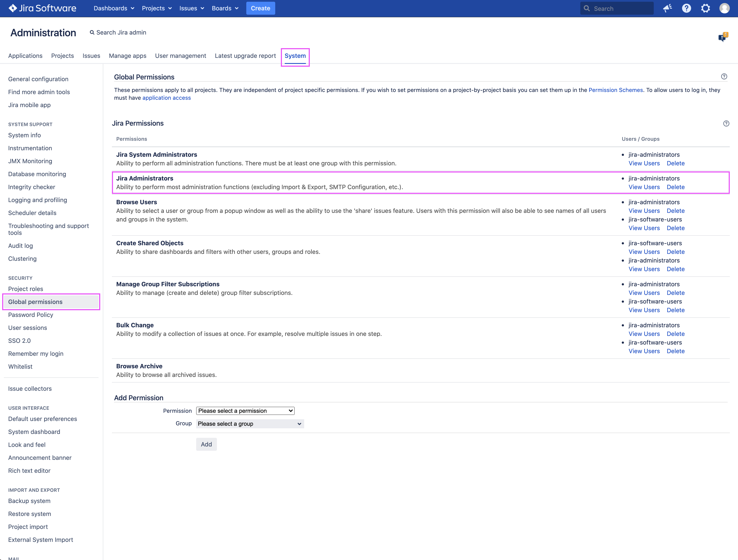View Users for Jira Administrators permission
The image size is (738, 560).
point(644,187)
